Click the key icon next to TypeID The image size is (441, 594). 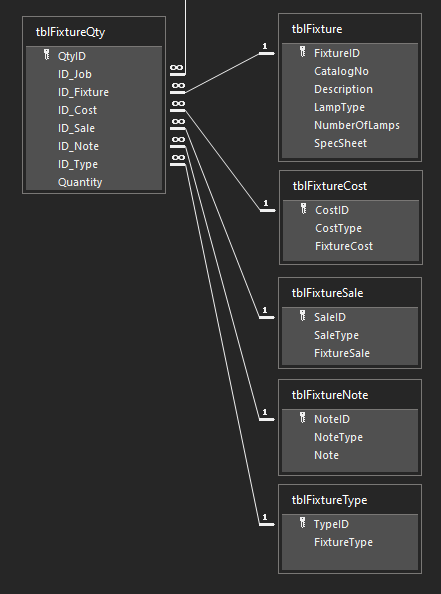click(303, 523)
